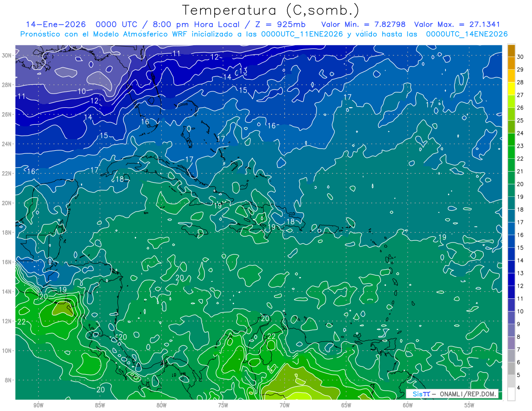This screenshot has width=532, height=411.
Task: Click the white color bar segment below 4
Action: [511, 394]
